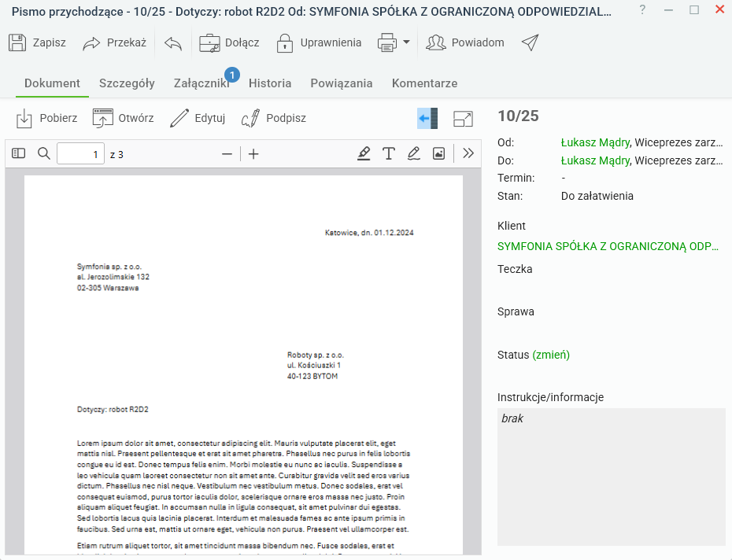Click the reply back arrow icon
The height and width of the screenshot is (560, 732).
click(173, 43)
